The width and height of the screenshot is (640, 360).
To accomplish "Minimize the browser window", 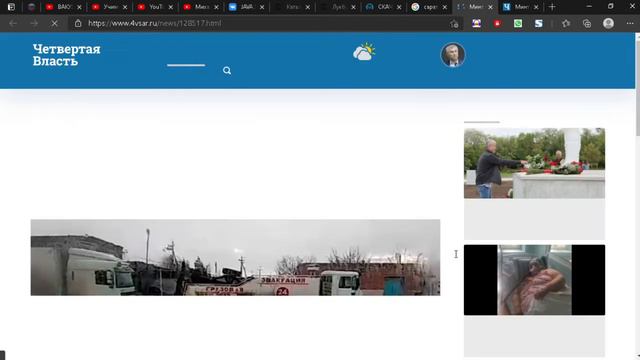I will pyautogui.click(x=589, y=7).
